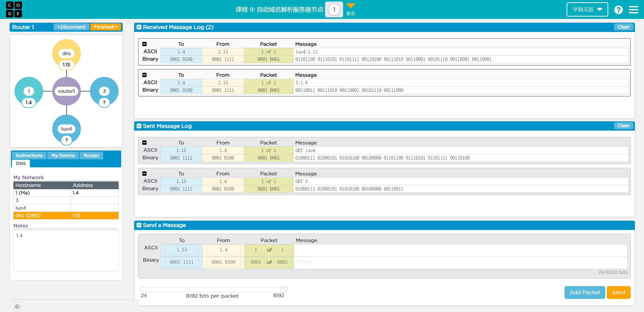Click the ASCII From address field
The width and height of the screenshot is (644, 312).
click(223, 250)
